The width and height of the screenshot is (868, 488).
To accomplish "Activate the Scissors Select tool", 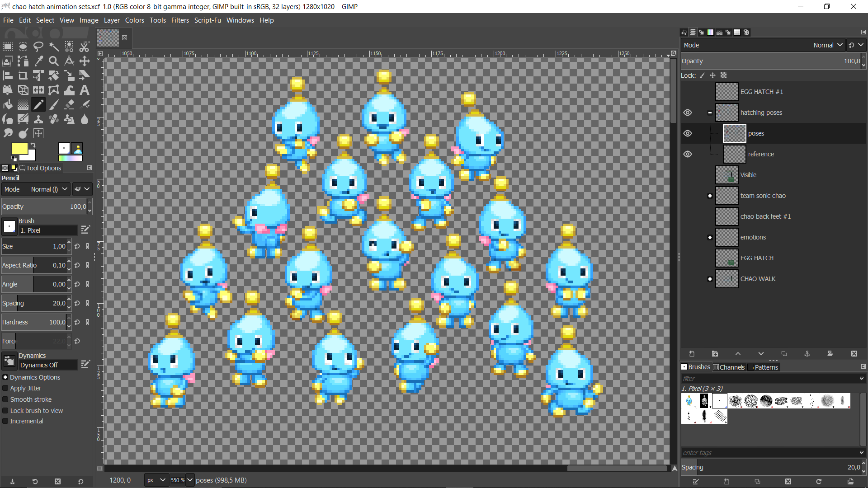I will coord(85,47).
